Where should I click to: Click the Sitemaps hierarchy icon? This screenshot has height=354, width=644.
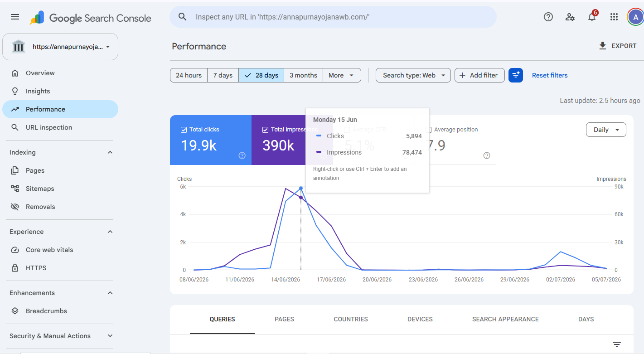(15, 189)
